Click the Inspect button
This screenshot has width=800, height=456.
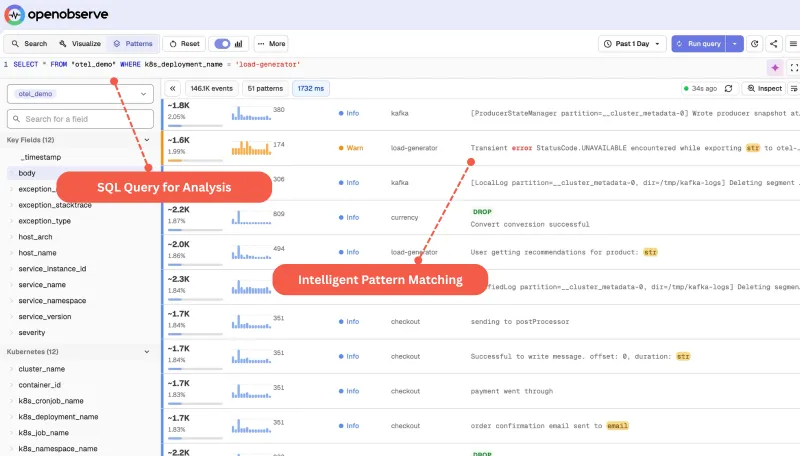764,89
